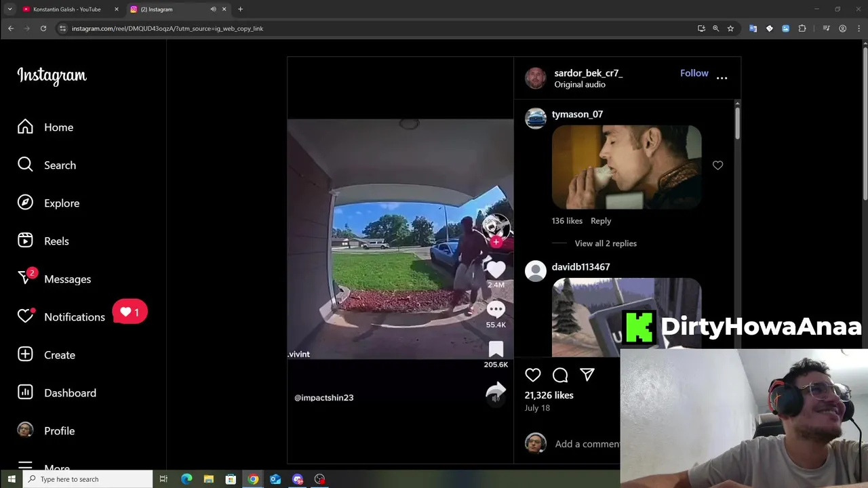
Task: Open davidb113467 profile name
Action: [580, 267]
